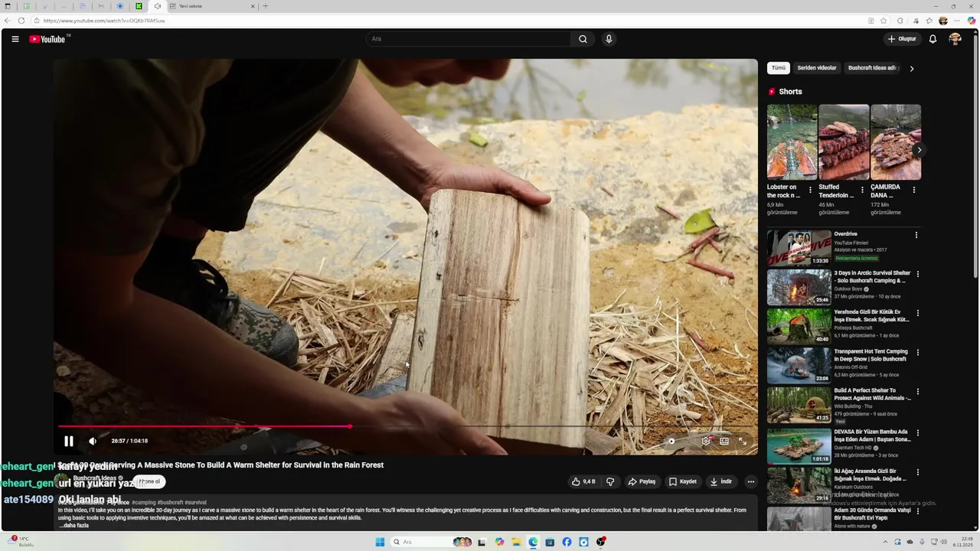Show hidden system tray icons chevron
This screenshot has height=551, width=980.
tap(886, 542)
